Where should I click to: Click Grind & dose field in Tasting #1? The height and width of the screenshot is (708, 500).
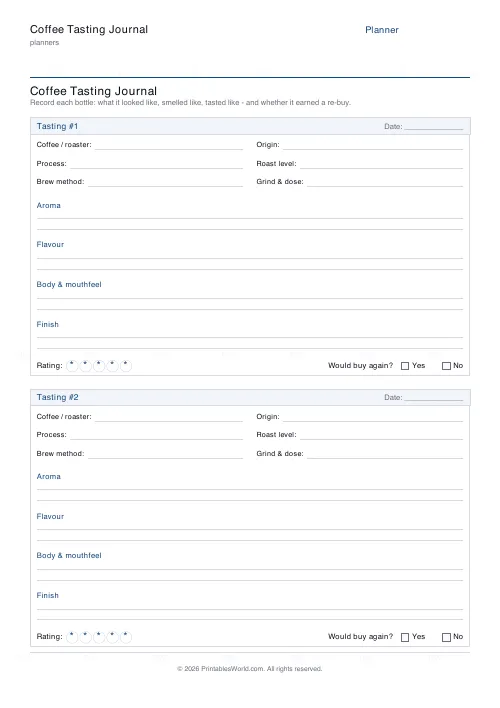(x=385, y=182)
